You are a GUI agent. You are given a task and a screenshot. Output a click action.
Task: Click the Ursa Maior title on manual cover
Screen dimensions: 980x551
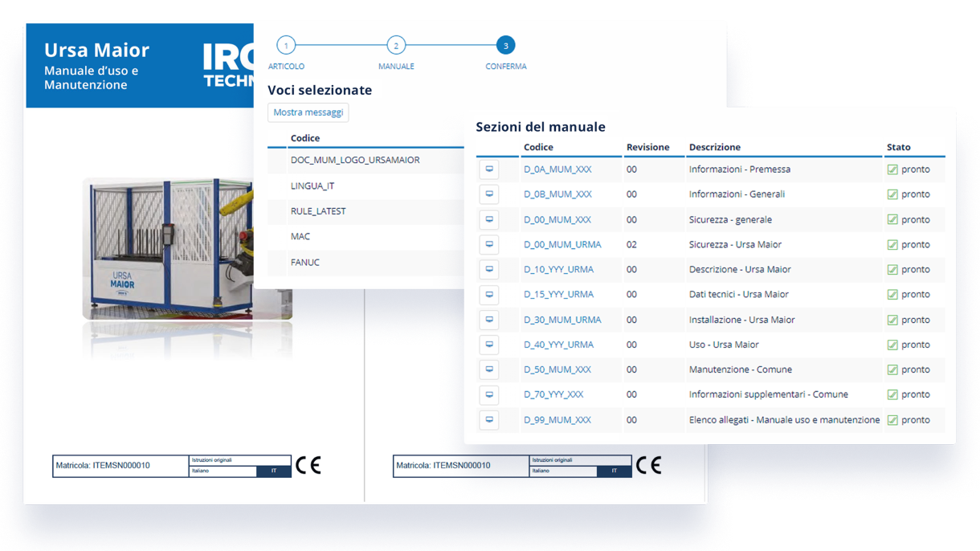96,50
